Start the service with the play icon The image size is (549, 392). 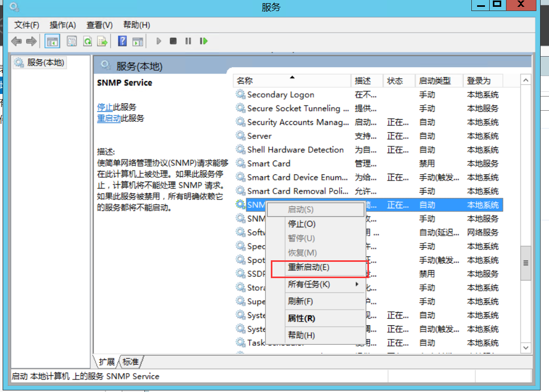click(x=159, y=41)
